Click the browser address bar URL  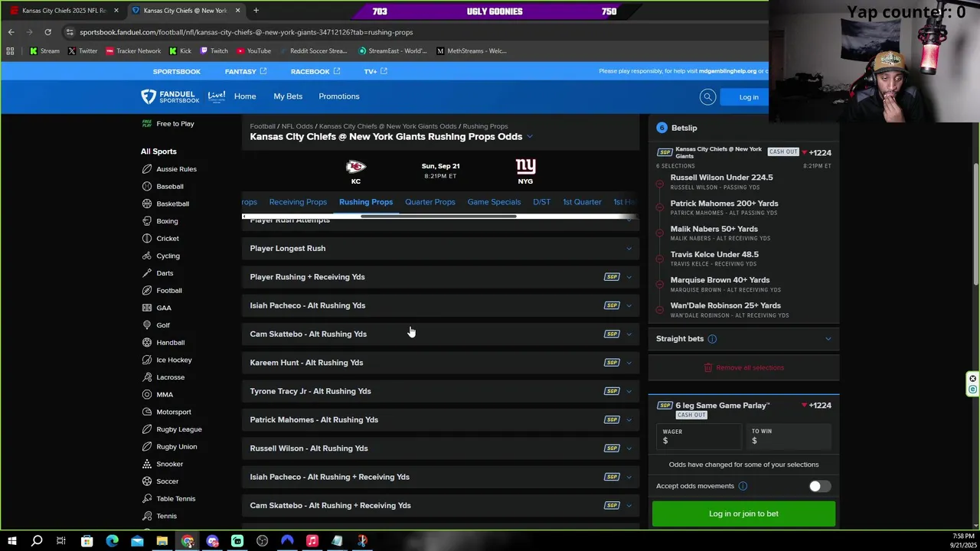coord(246,32)
